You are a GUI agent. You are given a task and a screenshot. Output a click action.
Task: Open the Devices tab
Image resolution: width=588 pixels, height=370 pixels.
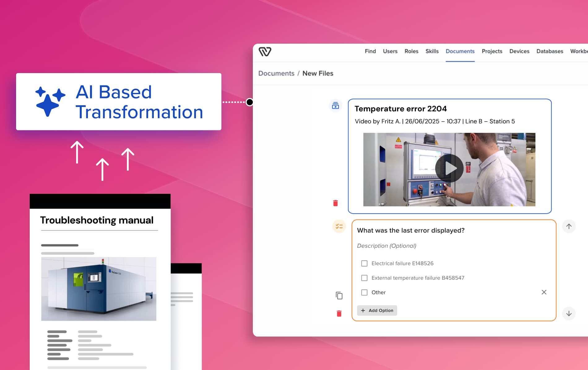(519, 51)
